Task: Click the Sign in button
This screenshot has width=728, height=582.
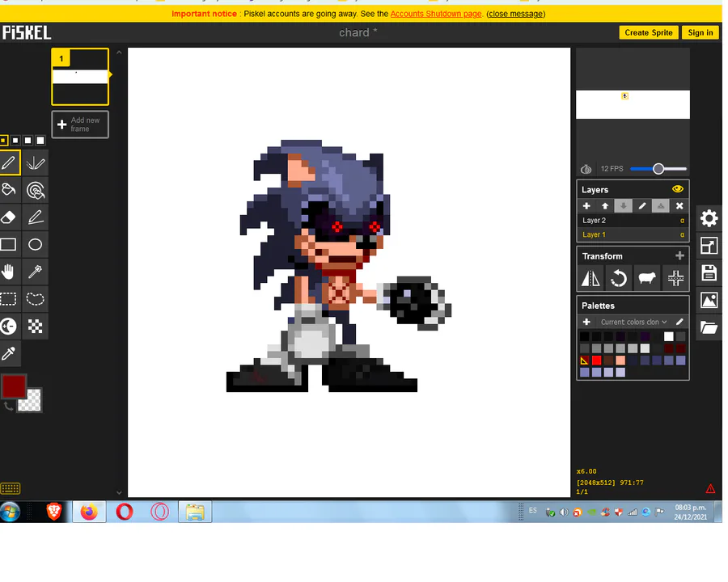Action: point(700,32)
